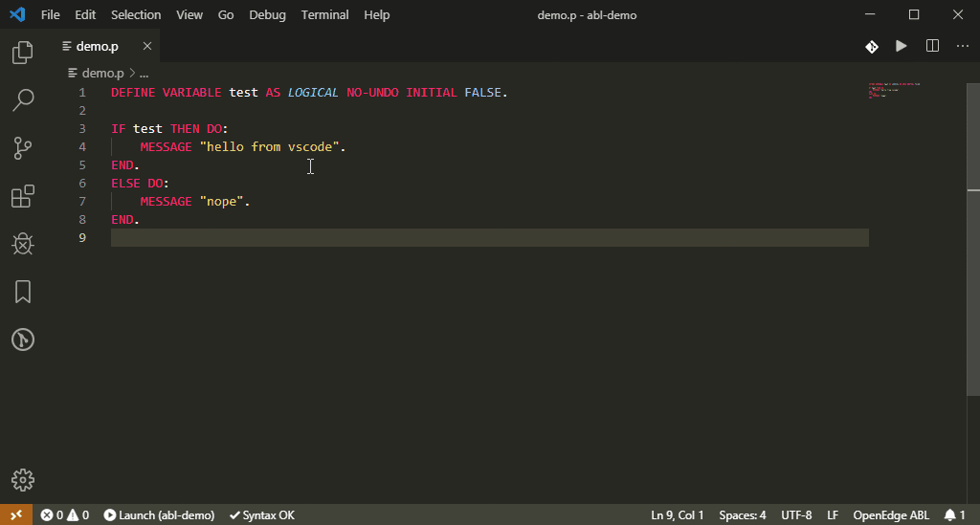This screenshot has width=980, height=525.
Task: Open the Explorer view in the activity bar
Action: 23,53
